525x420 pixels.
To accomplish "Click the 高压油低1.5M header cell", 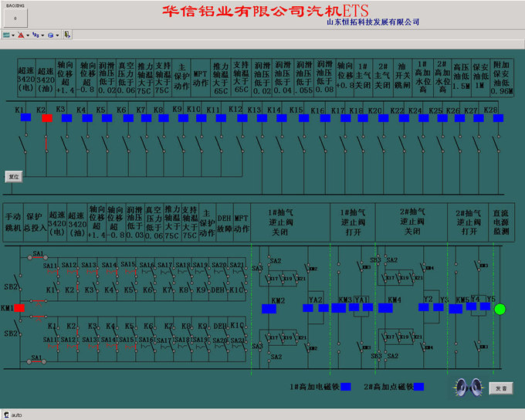I will point(461,78).
